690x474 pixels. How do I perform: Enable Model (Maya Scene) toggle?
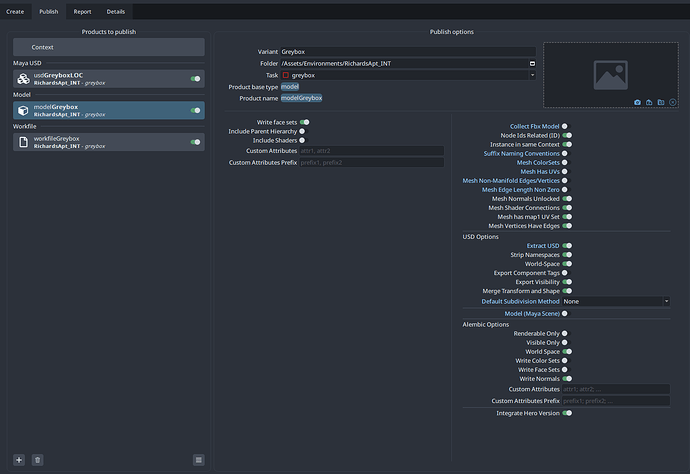pos(565,314)
